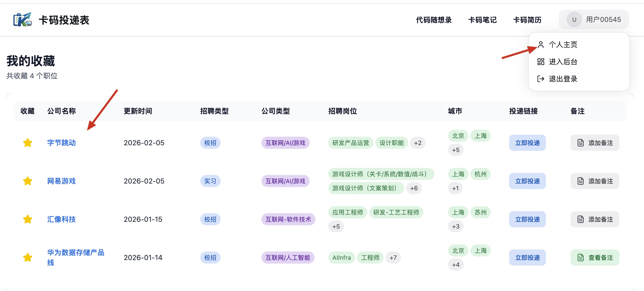Open 代码随想录 in the top navigation

coord(434,20)
